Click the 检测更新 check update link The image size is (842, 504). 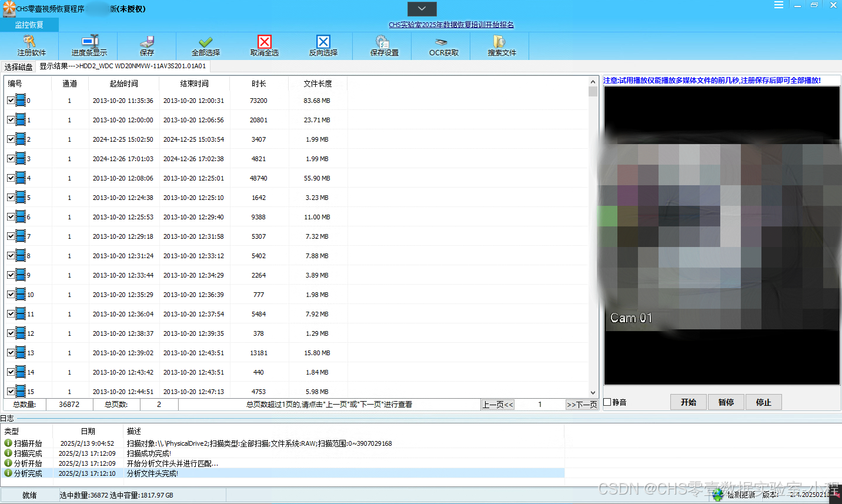point(741,495)
